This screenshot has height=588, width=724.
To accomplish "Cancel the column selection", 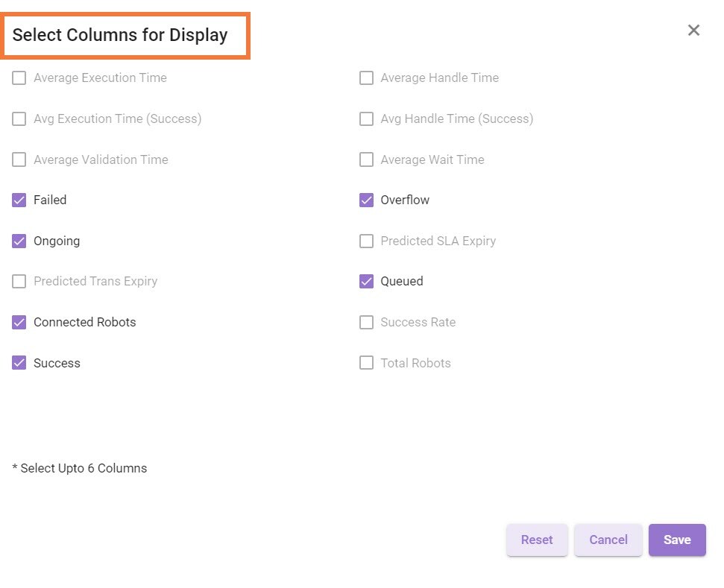I will click(x=608, y=540).
